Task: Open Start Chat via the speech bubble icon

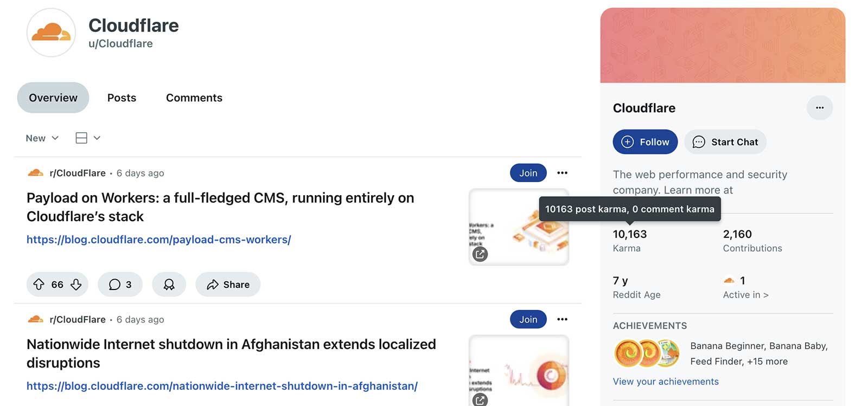Action: (700, 142)
